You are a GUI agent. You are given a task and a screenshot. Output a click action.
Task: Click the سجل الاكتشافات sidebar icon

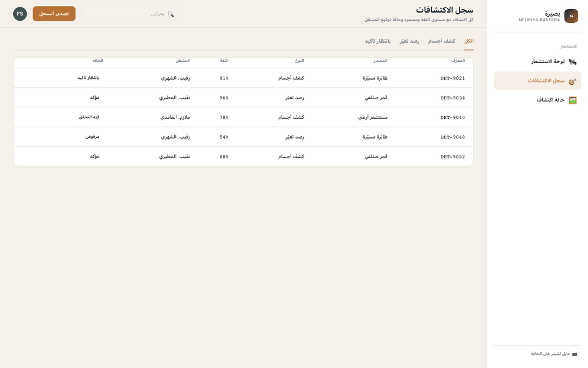(x=573, y=81)
